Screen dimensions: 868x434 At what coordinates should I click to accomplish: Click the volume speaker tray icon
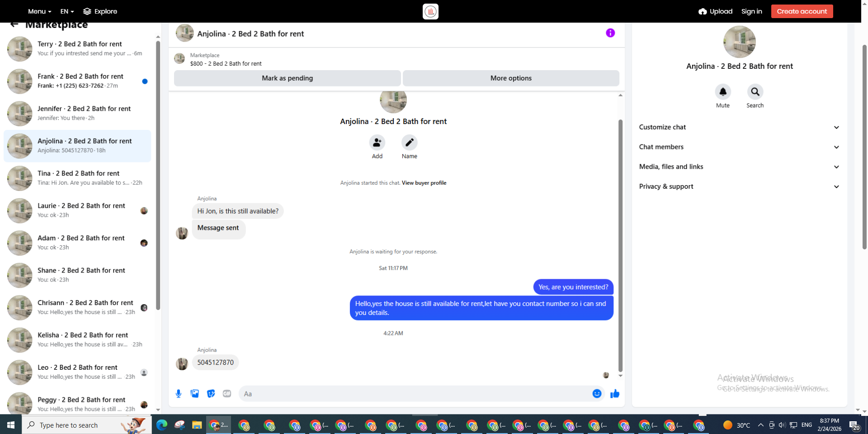coord(782,425)
